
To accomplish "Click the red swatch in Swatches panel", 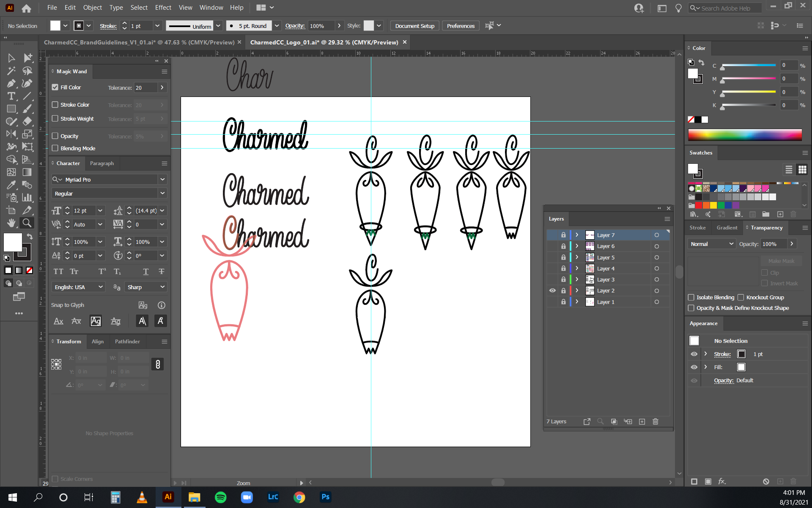I will pos(699,205).
